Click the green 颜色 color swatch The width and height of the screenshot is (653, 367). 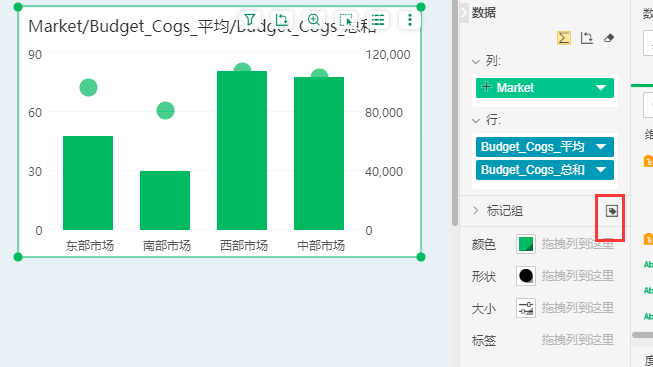click(526, 244)
